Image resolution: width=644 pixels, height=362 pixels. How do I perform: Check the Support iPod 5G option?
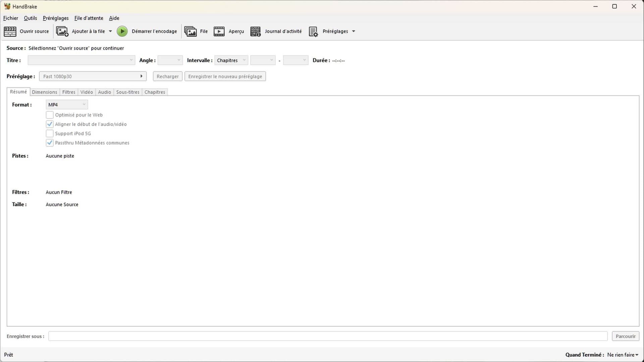click(50, 133)
